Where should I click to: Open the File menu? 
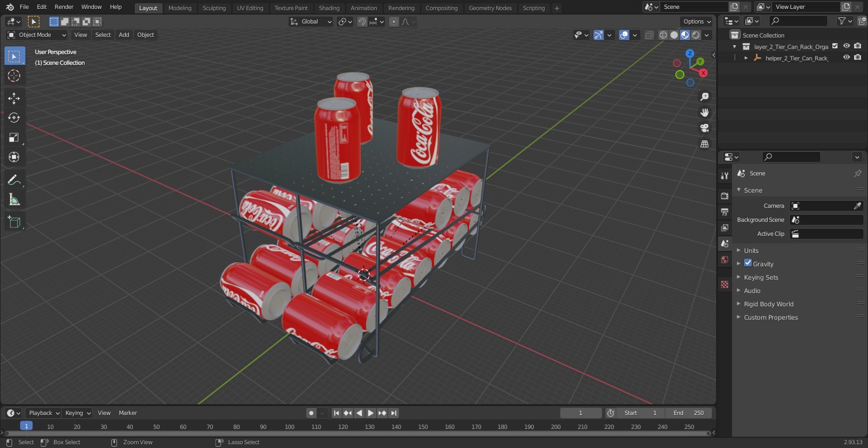tap(24, 7)
